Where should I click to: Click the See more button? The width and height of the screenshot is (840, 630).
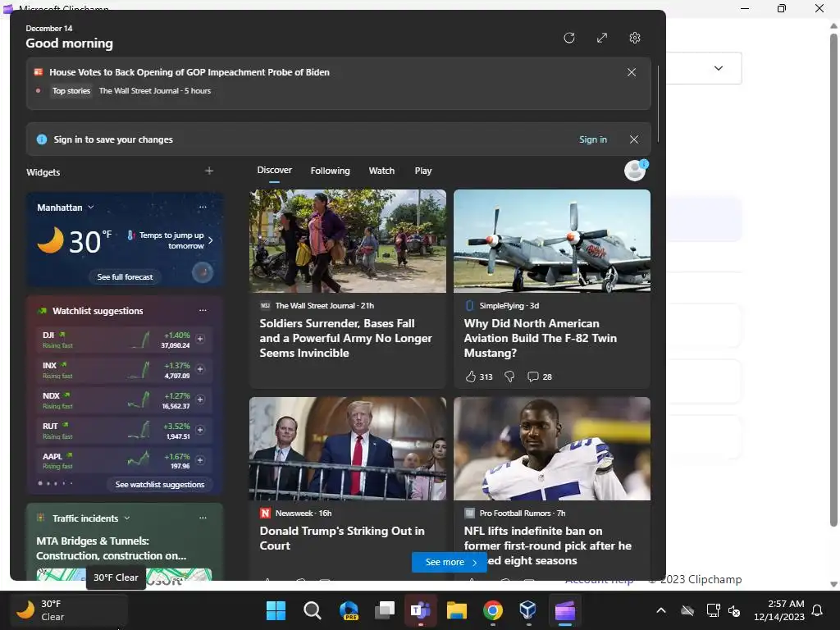tap(449, 562)
